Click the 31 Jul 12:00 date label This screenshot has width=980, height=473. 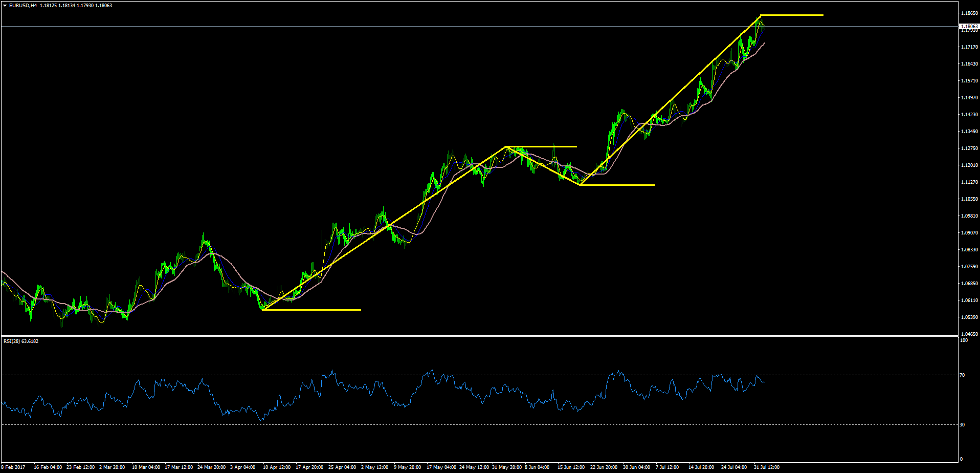766,467
